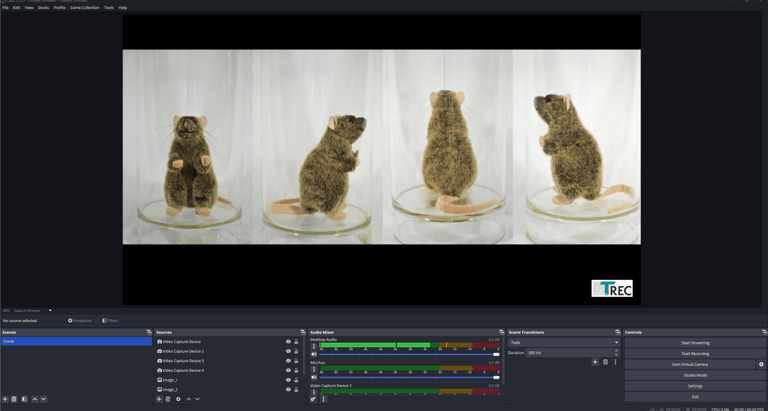The height and width of the screenshot is (411, 768).
Task: Open Audio Mixer bottom three-dot menu
Action: point(323,399)
